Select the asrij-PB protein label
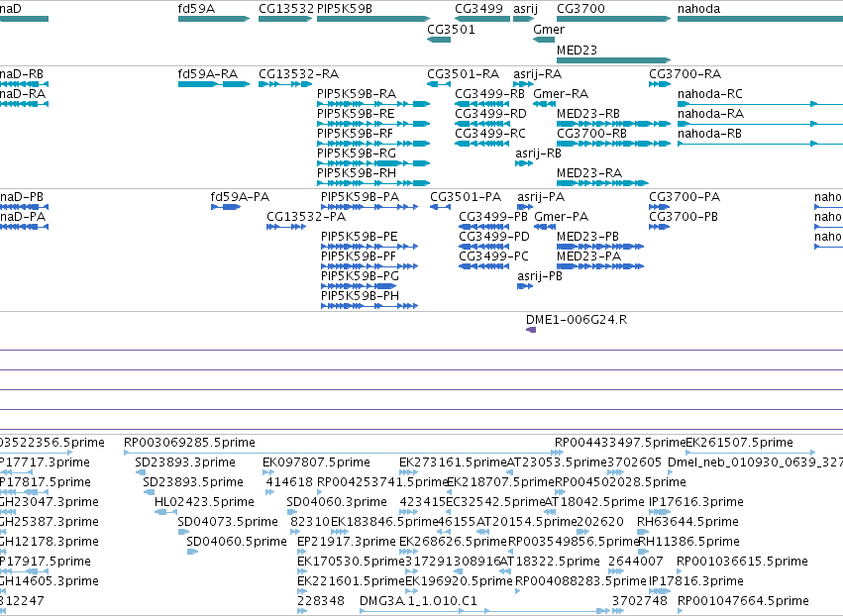 pos(540,275)
